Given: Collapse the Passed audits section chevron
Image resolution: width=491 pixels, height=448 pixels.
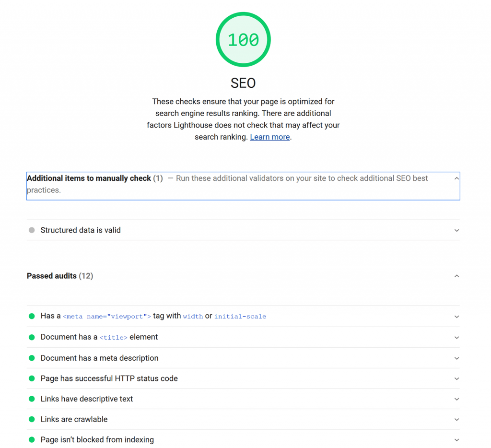Looking at the screenshot, I should coord(456,276).
